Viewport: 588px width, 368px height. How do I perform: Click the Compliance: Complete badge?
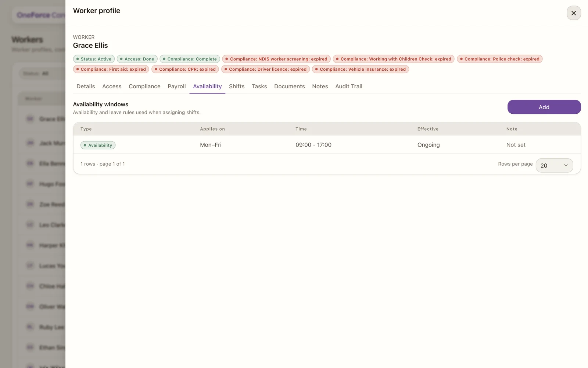click(x=190, y=59)
